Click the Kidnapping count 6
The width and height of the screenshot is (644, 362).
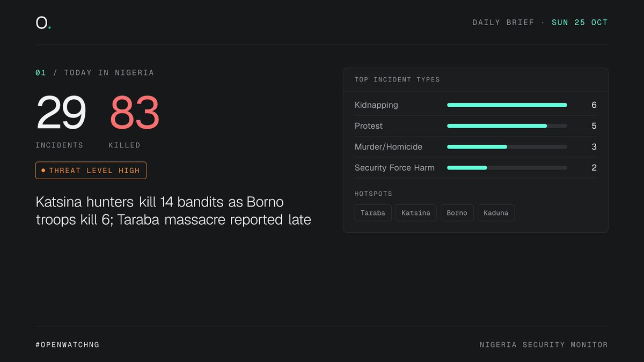click(594, 105)
